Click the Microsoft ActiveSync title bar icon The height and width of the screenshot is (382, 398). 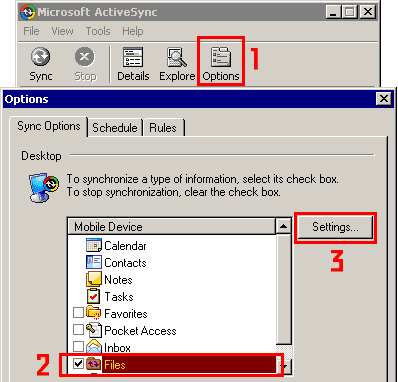28,12
